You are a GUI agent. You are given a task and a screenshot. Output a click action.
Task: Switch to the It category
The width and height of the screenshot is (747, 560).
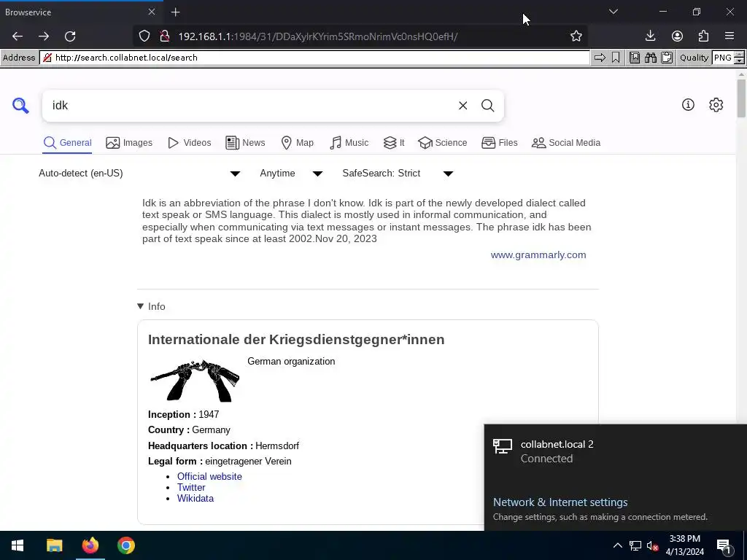(394, 143)
